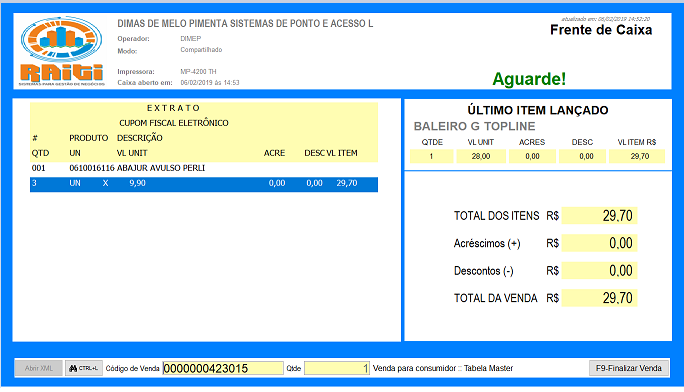This screenshot has height=392, width=684.
Task: Click the DESCRIÇÃO column header
Action: pos(140,138)
